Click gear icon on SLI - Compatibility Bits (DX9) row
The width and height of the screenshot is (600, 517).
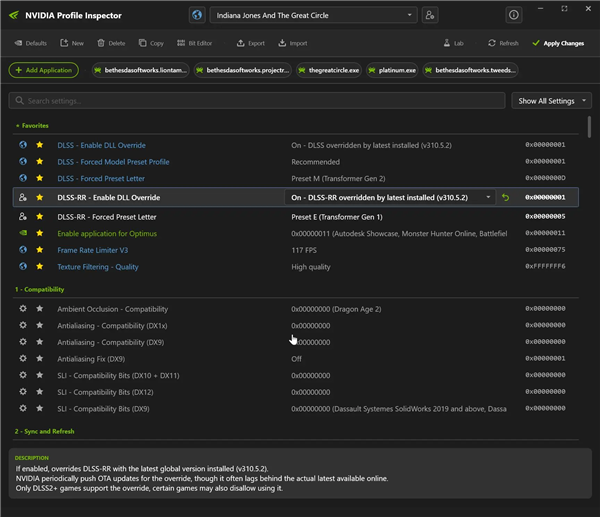(x=23, y=408)
